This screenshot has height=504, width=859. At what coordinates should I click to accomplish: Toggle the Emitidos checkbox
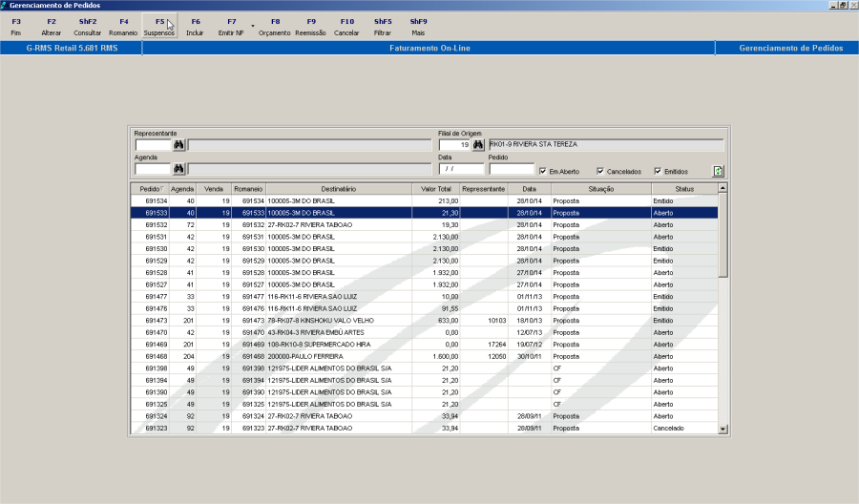tap(658, 172)
